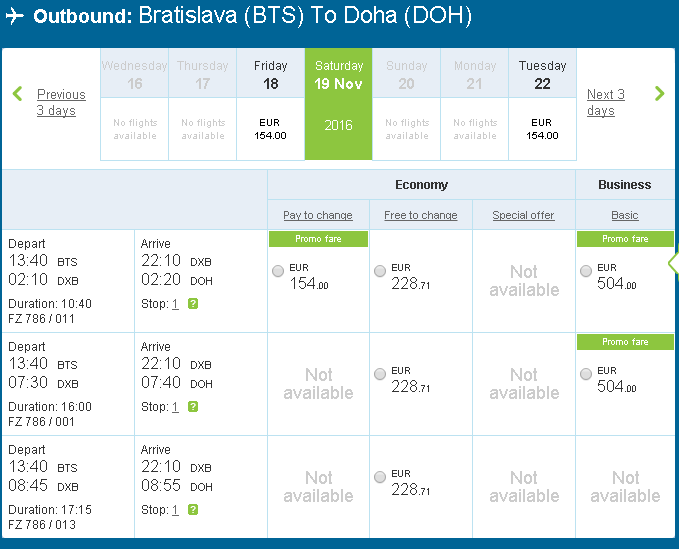Click the green right arrow for next days
679x549 pixels.
click(x=660, y=94)
